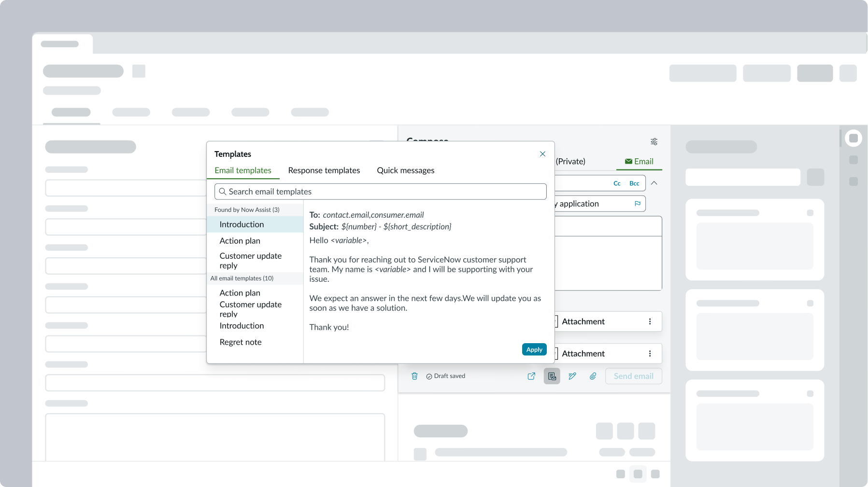
Task: Collapse the recipients field with the chevron
Action: [655, 183]
